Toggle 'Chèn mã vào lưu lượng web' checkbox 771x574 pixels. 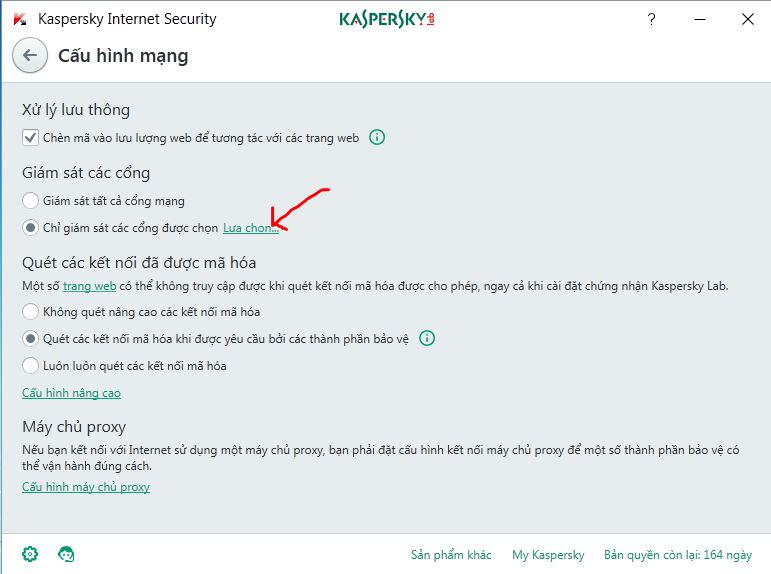[30, 138]
